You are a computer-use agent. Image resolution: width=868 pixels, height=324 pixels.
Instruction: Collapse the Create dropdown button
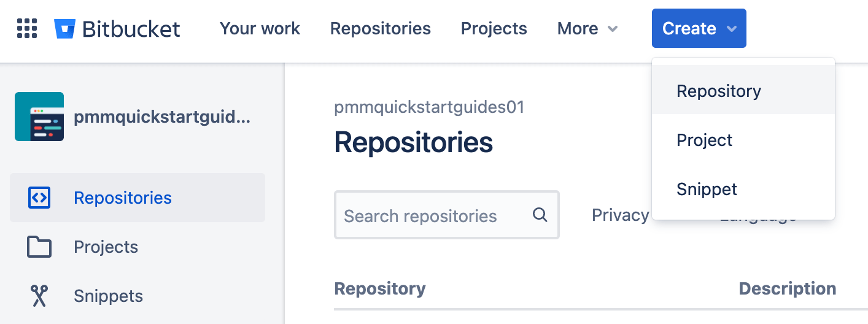[699, 28]
